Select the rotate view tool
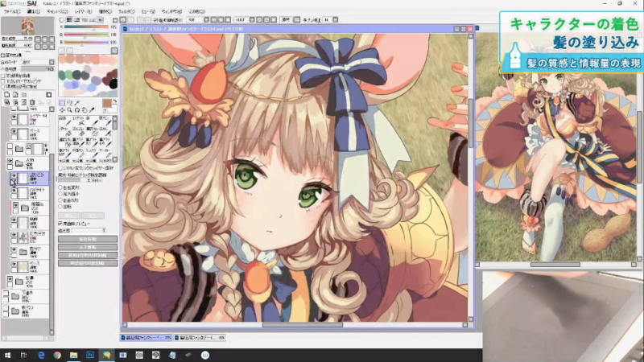The height and width of the screenshot is (362, 644). [76, 110]
